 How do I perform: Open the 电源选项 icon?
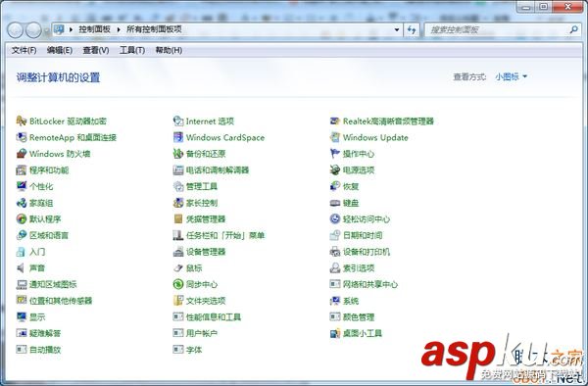point(335,170)
